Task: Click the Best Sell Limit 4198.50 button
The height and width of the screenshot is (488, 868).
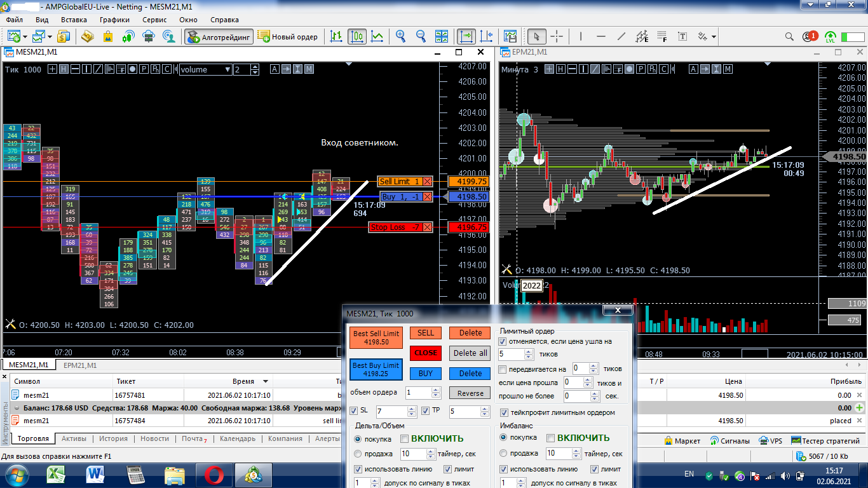Action: click(x=376, y=337)
